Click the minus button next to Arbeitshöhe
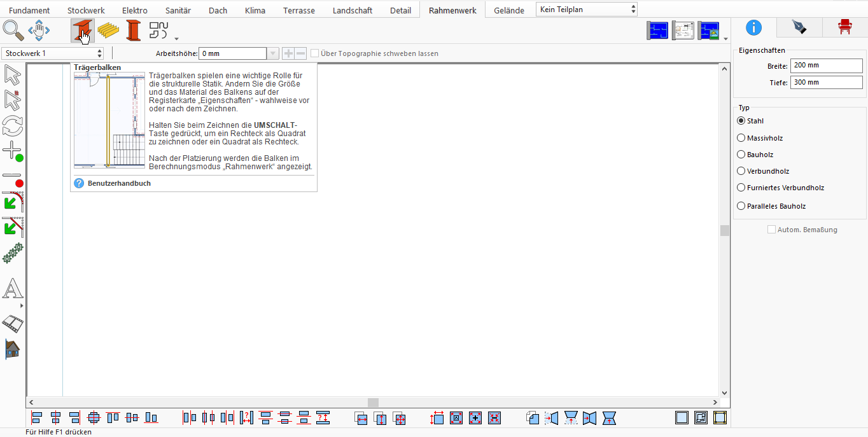The image size is (868, 437). click(300, 53)
